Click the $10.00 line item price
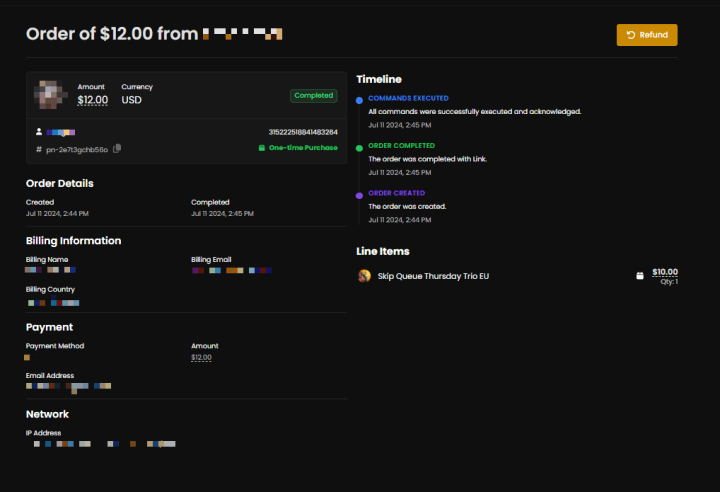 click(665, 272)
